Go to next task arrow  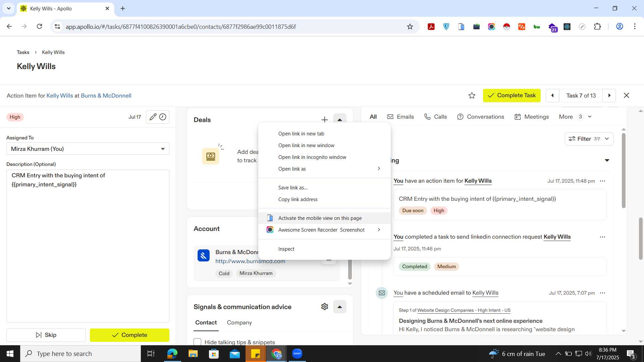609,96
